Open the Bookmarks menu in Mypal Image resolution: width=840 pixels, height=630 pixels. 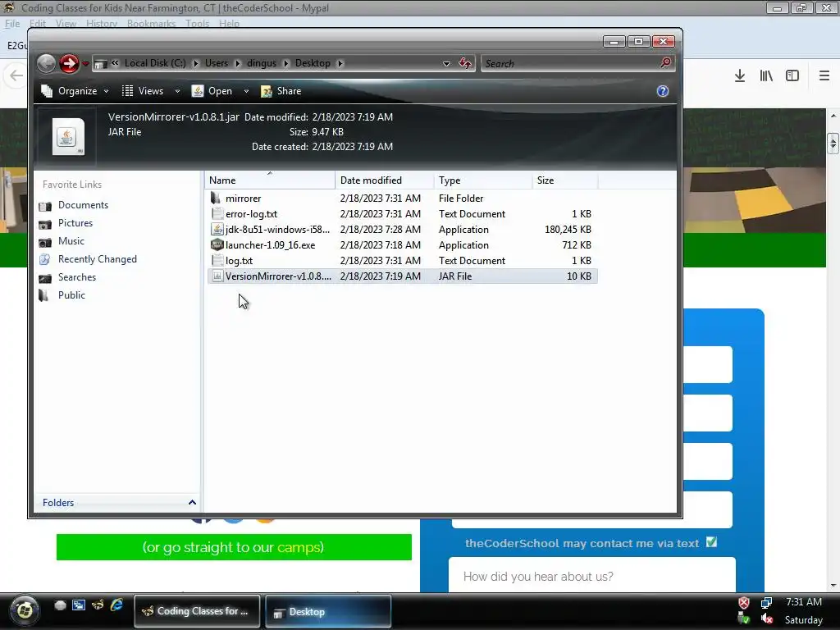[151, 24]
